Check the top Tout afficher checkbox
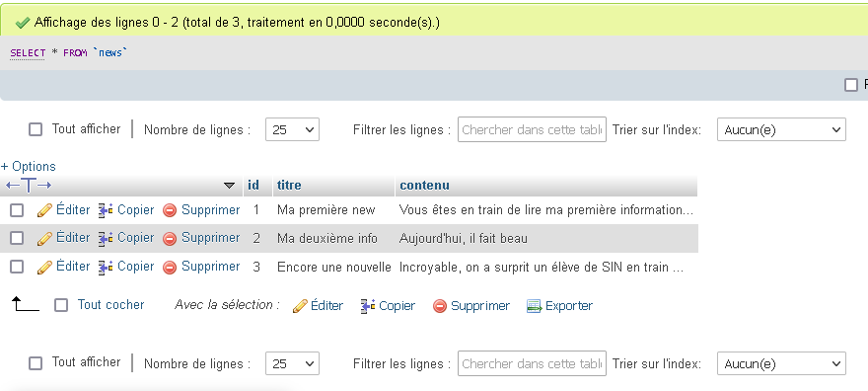Screen dimensions: 868x391 click(36, 129)
